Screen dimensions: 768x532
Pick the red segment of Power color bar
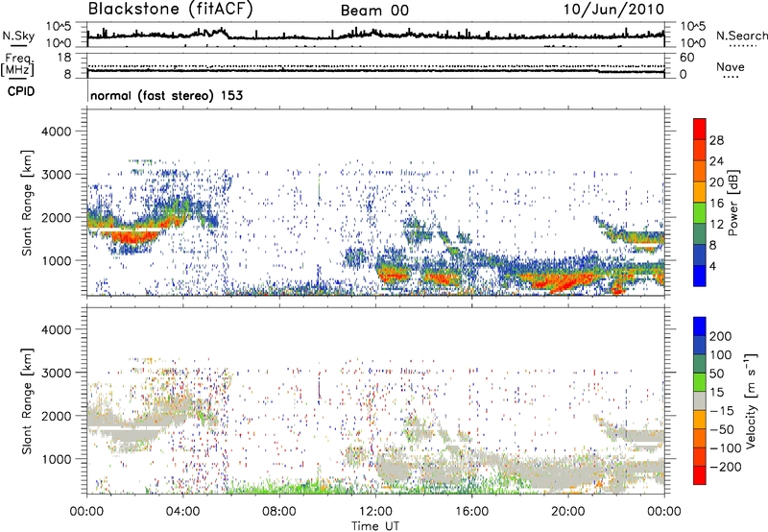(700, 130)
